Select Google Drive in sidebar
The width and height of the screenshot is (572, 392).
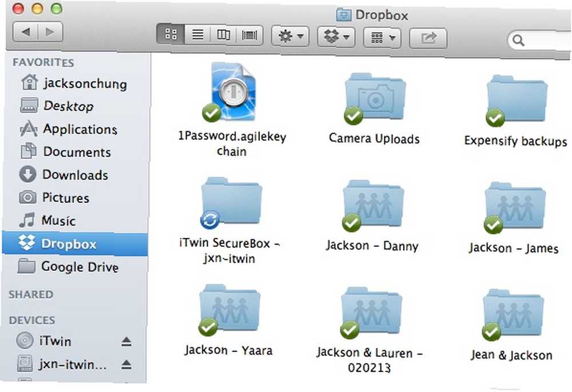[68, 267]
